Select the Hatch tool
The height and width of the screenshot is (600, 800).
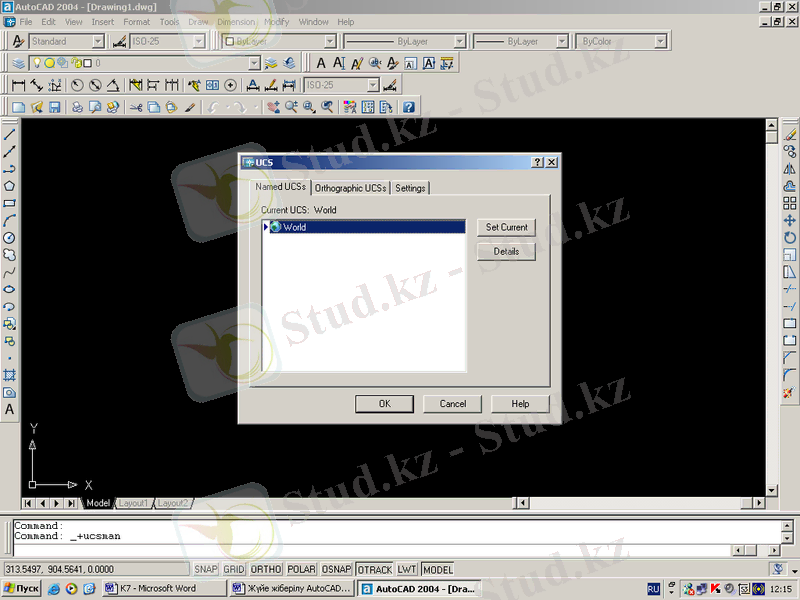coord(9,376)
